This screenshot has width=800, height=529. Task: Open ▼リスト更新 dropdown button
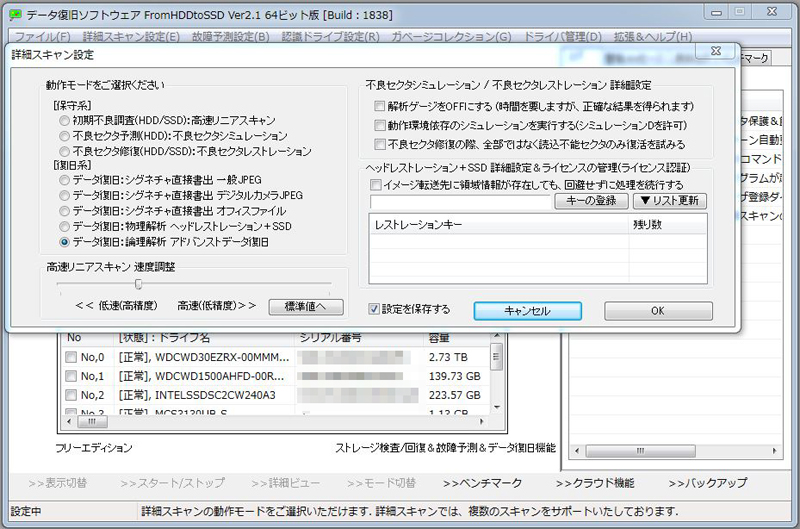670,200
